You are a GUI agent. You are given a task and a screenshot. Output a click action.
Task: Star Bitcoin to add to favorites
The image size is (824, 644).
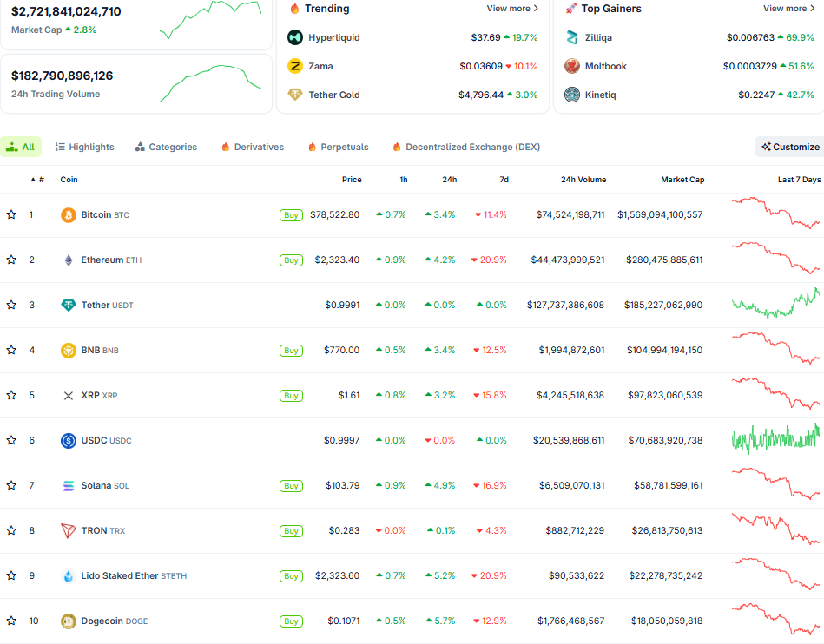point(11,214)
